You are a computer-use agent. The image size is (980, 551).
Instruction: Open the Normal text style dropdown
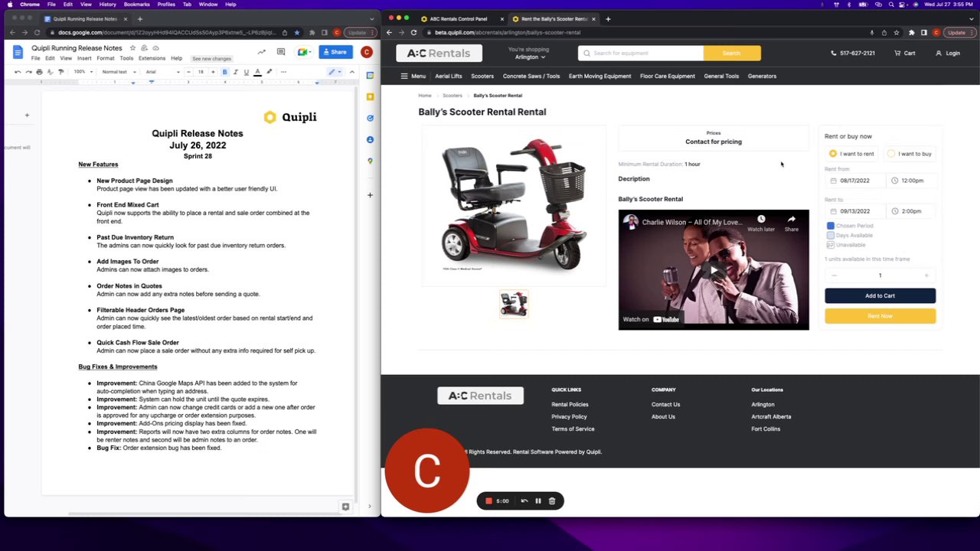(119, 72)
